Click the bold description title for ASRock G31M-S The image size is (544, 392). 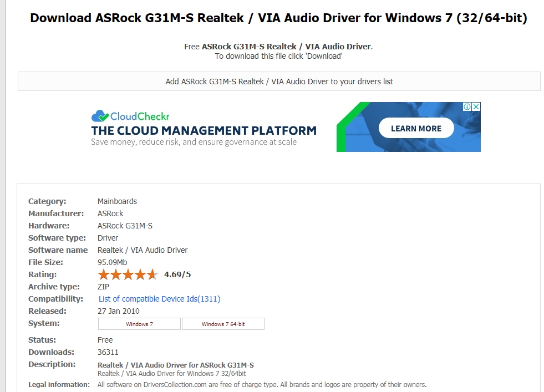[176, 365]
